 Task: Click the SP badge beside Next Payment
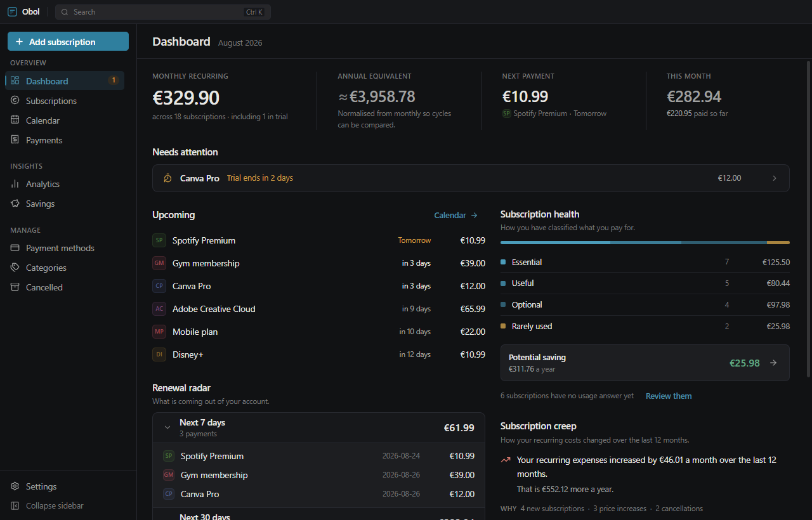(506, 114)
